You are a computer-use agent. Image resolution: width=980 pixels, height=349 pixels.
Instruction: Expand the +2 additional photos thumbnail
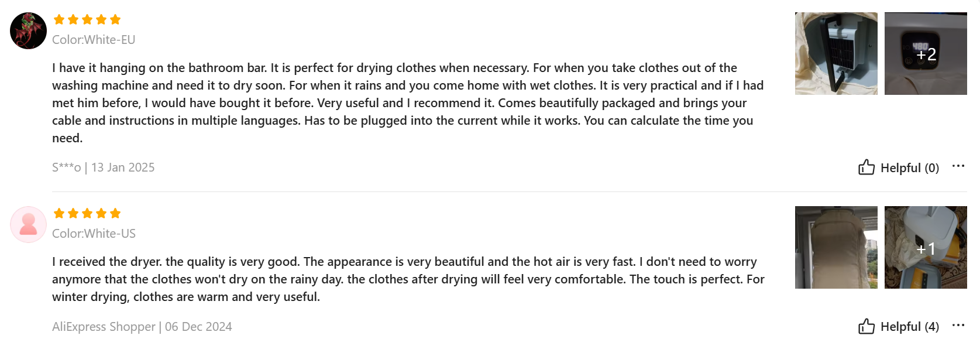(x=926, y=53)
